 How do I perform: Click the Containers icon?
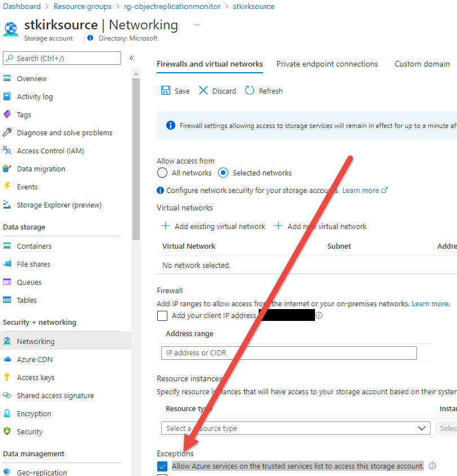(x=7, y=246)
